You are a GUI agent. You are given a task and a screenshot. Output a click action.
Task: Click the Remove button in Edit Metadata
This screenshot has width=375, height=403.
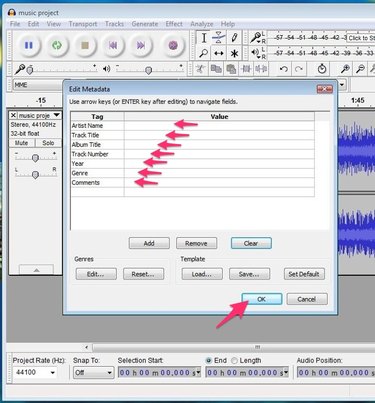196,243
